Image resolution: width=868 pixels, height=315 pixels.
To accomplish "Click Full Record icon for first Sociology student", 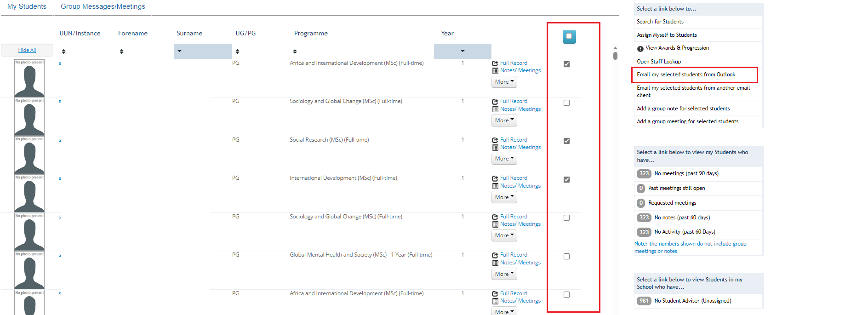I will click(x=495, y=102).
